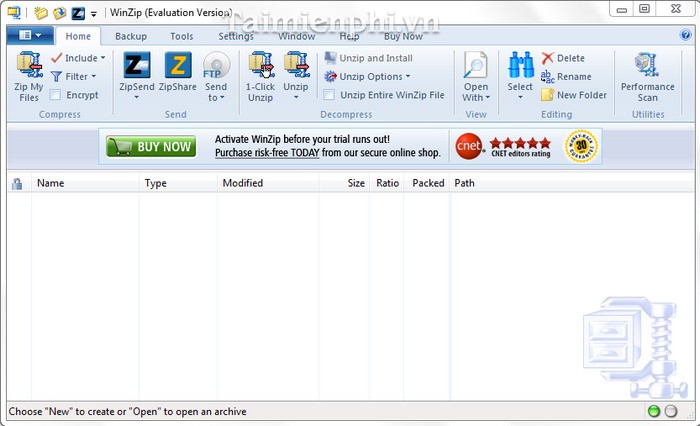Viewport: 700px width, 426px height.
Task: Click the open folder quick access icon
Action: tap(41, 13)
